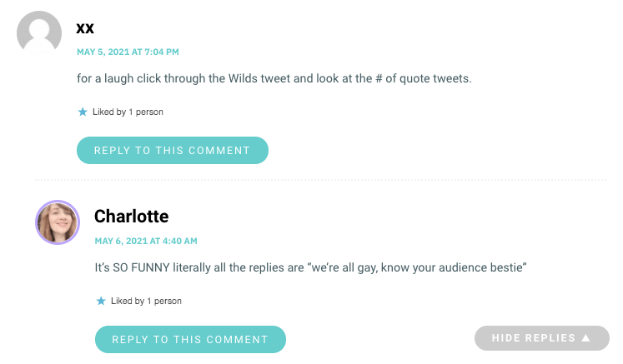Open the May 6, 2021 4:40 AM permalink
The width and height of the screenshot is (623, 364).
click(146, 241)
